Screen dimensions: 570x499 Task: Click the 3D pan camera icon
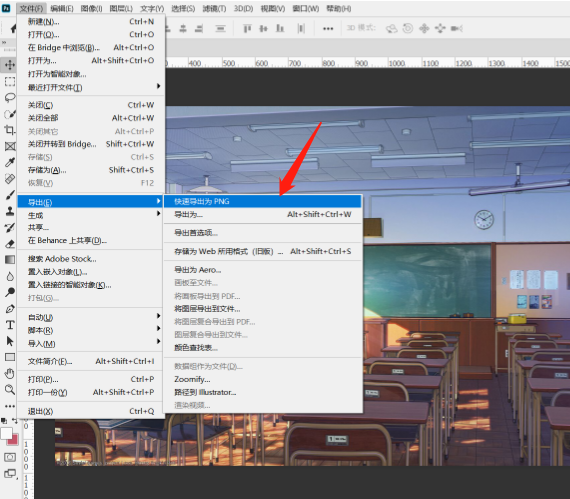(424, 28)
